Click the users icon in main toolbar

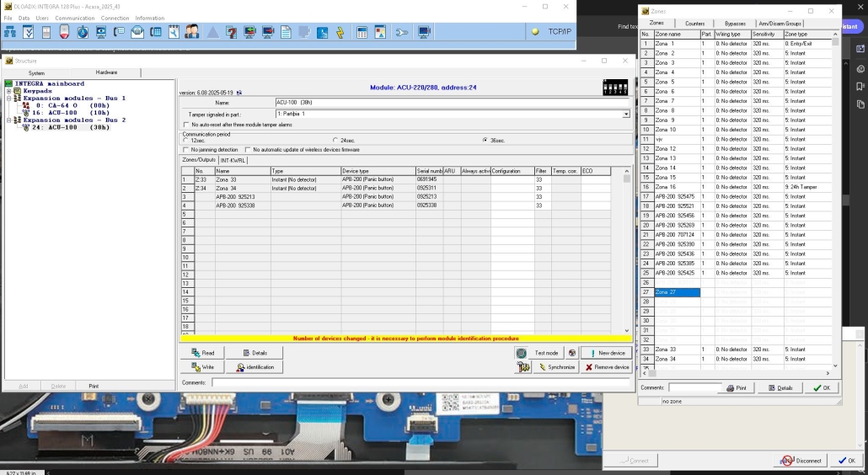(192, 33)
